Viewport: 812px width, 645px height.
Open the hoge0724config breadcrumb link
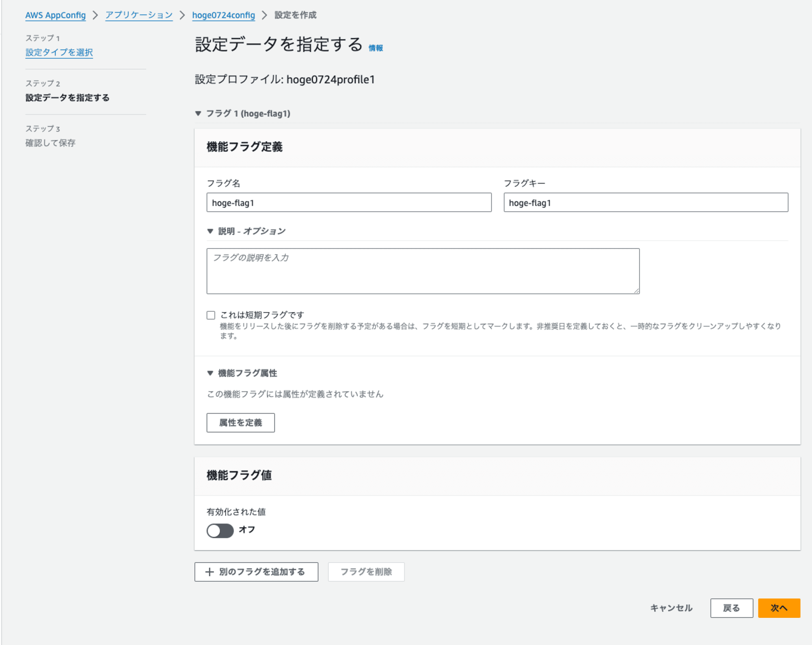[223, 15]
